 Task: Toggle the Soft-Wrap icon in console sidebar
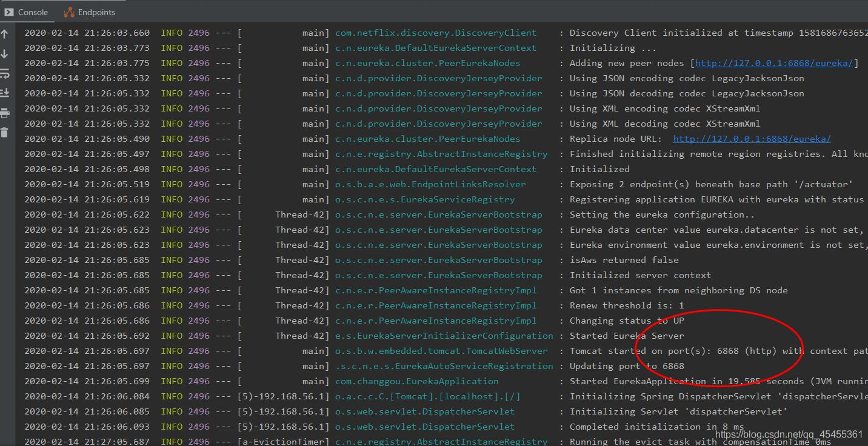point(5,74)
